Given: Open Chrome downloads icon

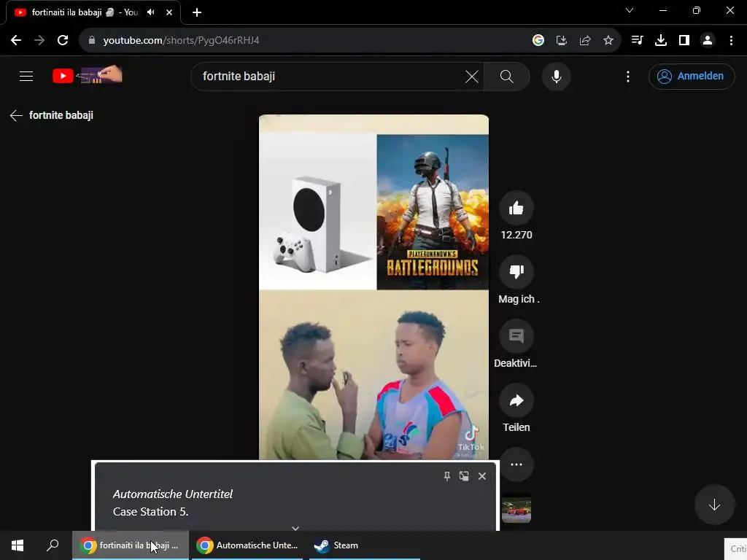Looking at the screenshot, I should click(x=661, y=41).
